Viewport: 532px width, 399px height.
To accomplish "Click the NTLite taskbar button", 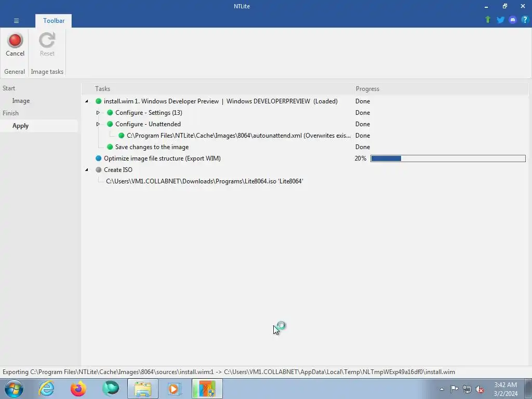I will 207,389.
